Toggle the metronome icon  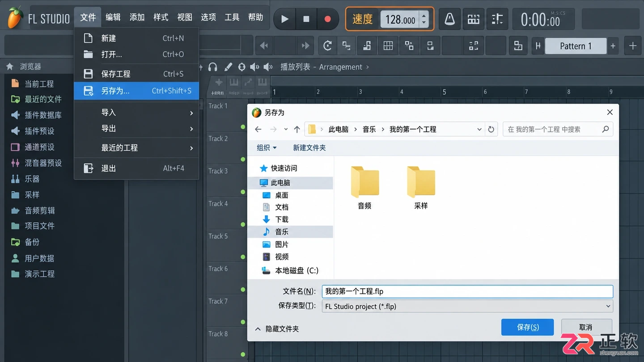449,19
